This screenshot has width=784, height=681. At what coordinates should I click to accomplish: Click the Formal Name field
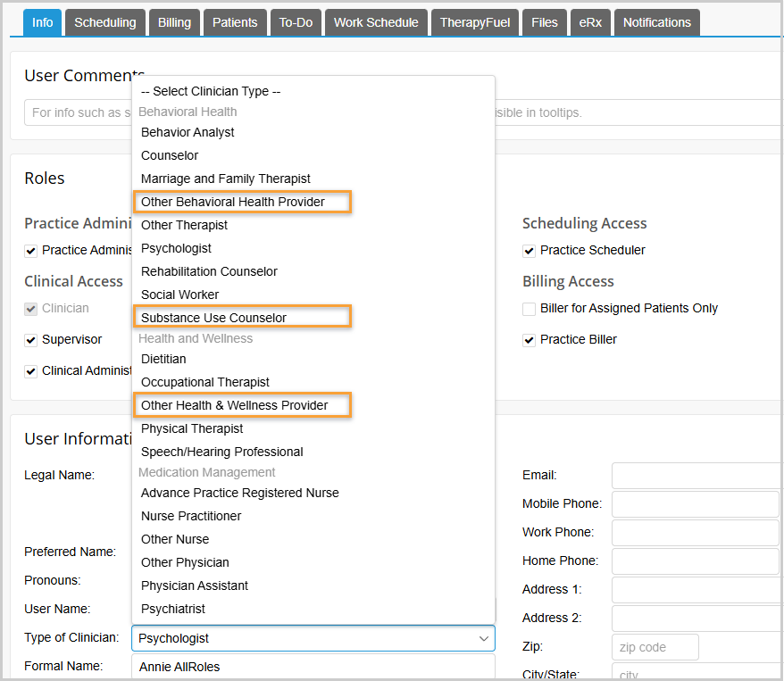click(x=313, y=667)
